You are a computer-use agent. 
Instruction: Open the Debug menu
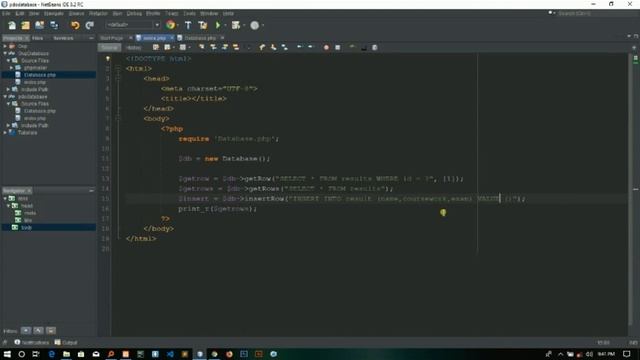click(134, 13)
